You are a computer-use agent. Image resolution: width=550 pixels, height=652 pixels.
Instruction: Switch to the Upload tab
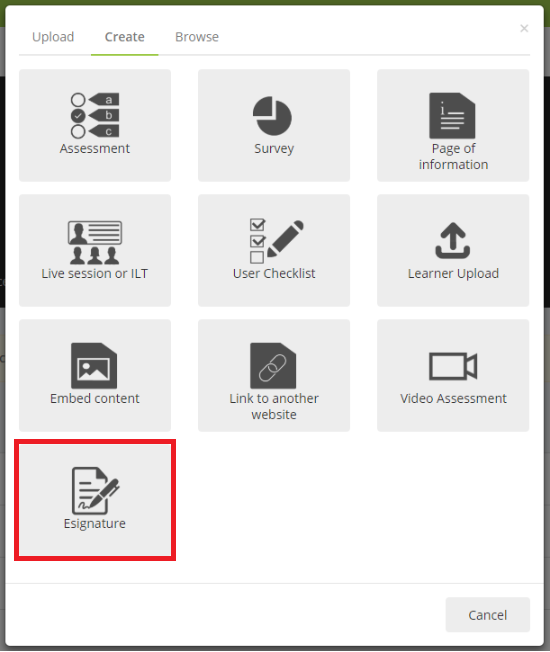click(53, 37)
